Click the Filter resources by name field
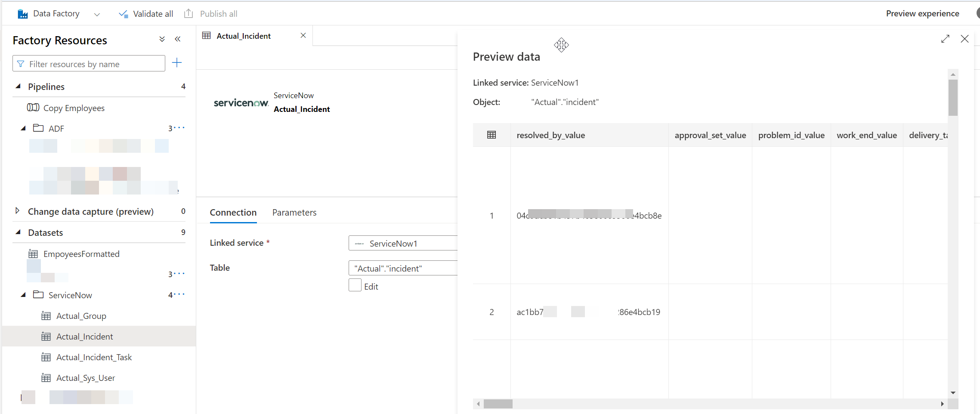 point(89,64)
